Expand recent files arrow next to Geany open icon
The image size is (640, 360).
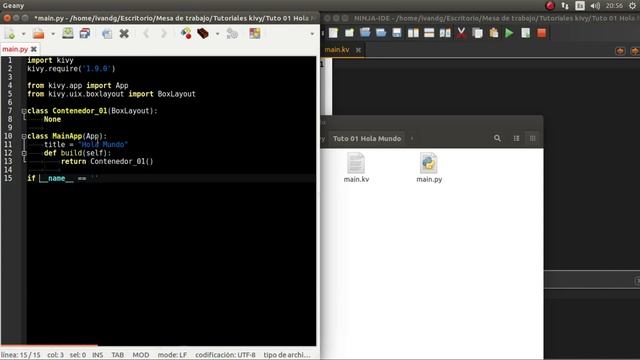[53, 34]
